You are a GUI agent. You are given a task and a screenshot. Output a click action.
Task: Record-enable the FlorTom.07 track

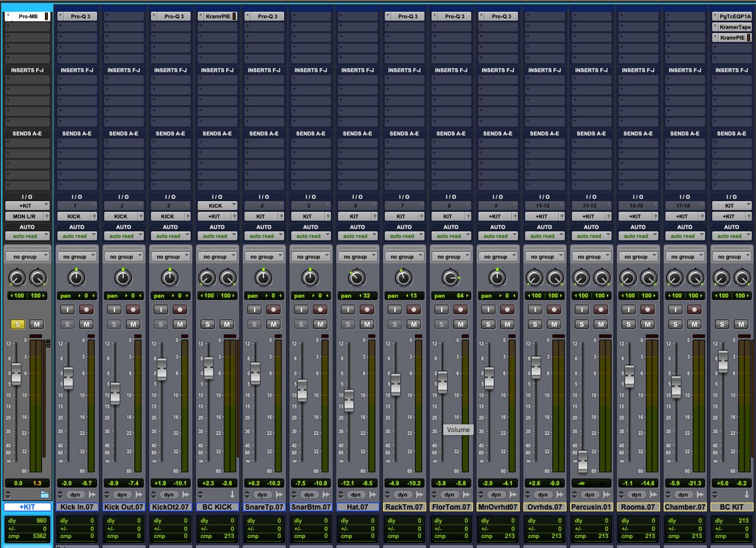click(x=461, y=309)
